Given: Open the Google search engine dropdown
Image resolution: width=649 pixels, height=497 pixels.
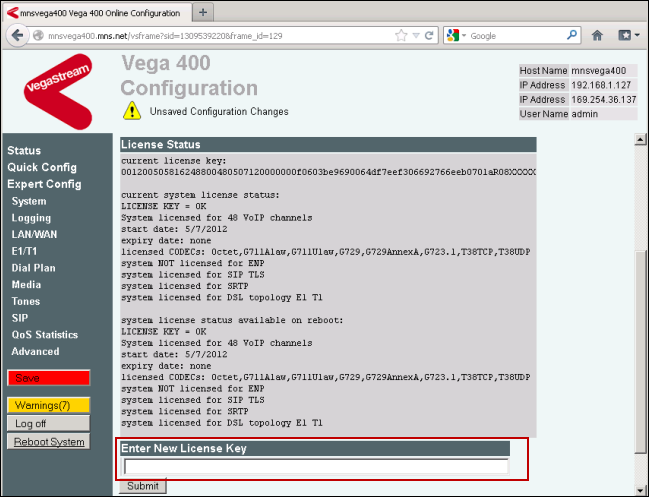Looking at the screenshot, I should pyautogui.click(x=456, y=35).
